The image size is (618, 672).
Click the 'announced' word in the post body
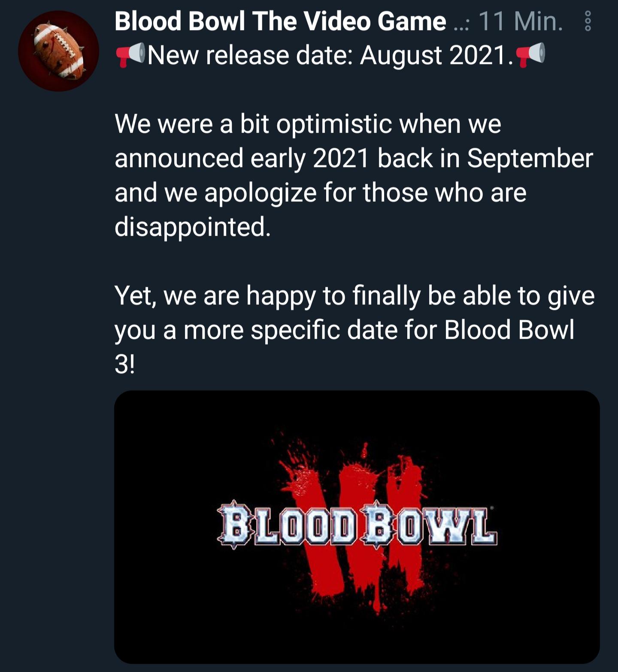[x=179, y=158]
